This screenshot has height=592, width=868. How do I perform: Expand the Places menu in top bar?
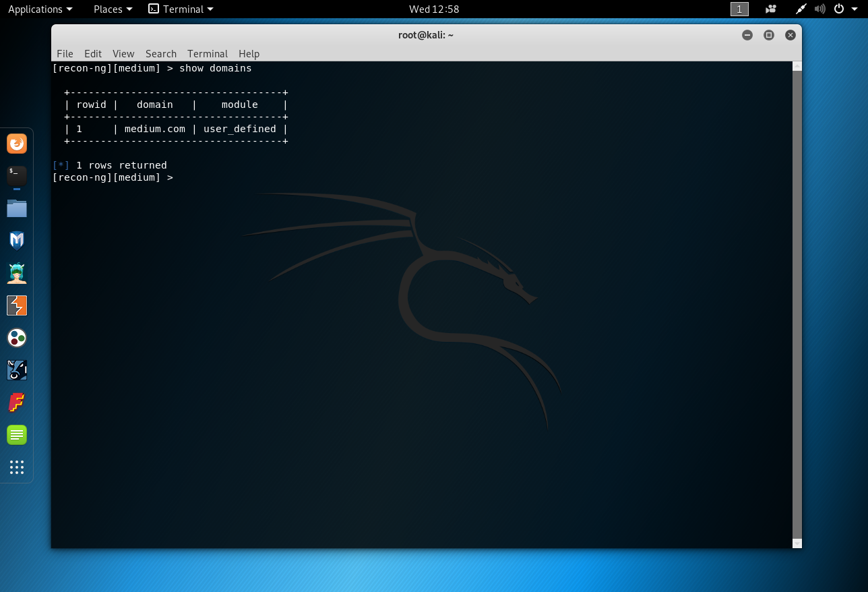click(x=113, y=9)
